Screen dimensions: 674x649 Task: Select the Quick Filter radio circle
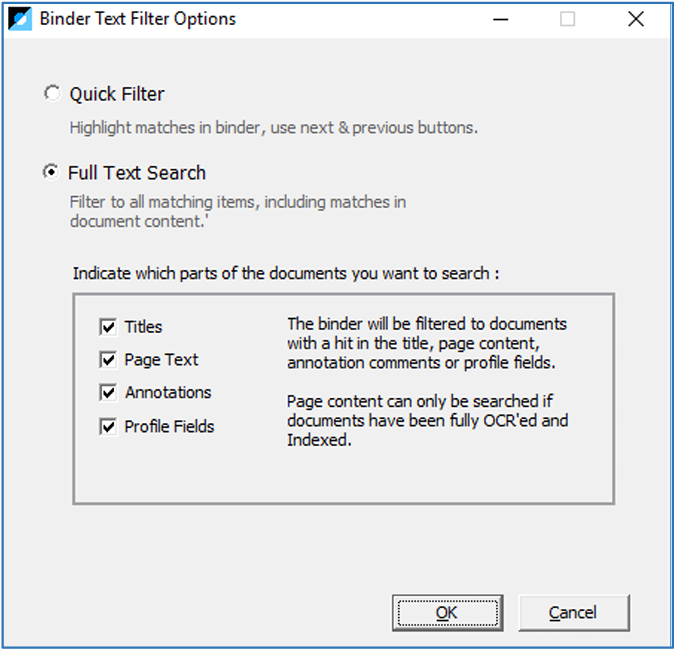[x=52, y=93]
